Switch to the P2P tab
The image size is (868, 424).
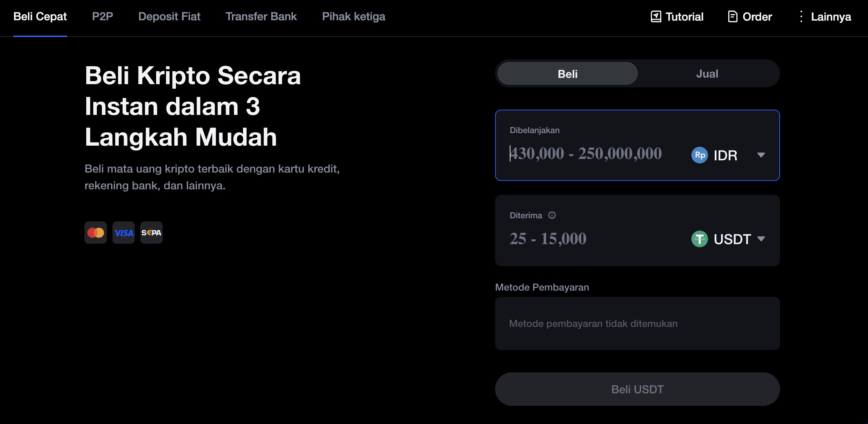click(102, 16)
